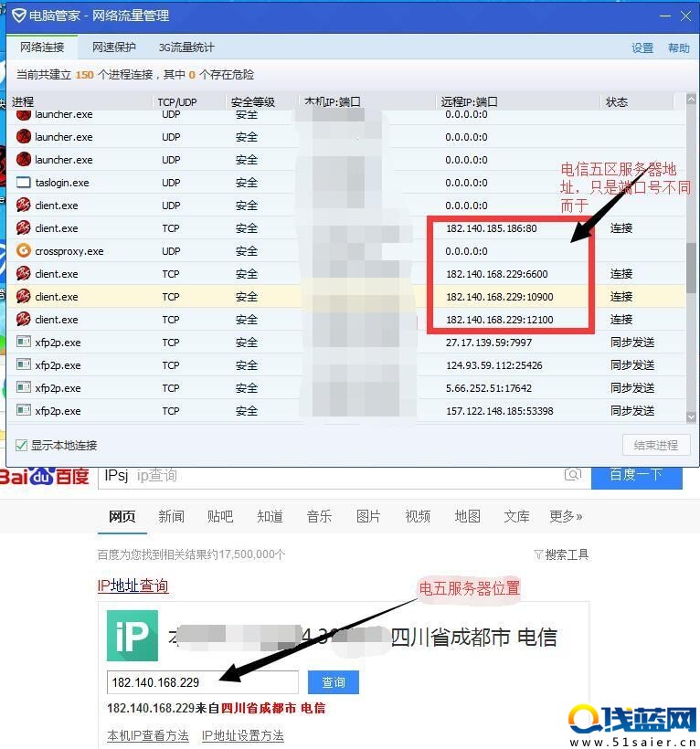
Task: Select the Baidu 网页 tab
Action: point(122,516)
